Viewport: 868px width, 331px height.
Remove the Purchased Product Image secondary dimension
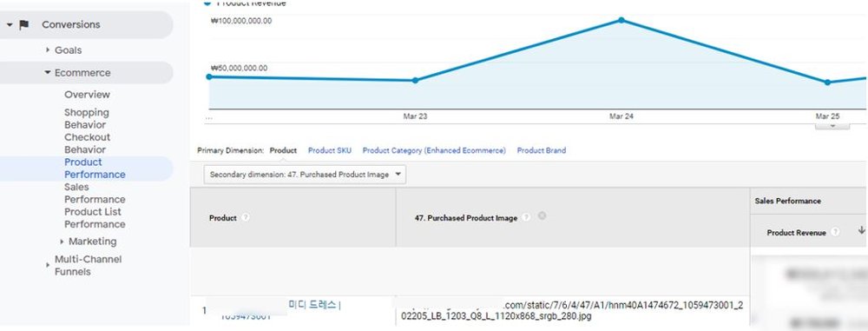point(542,215)
